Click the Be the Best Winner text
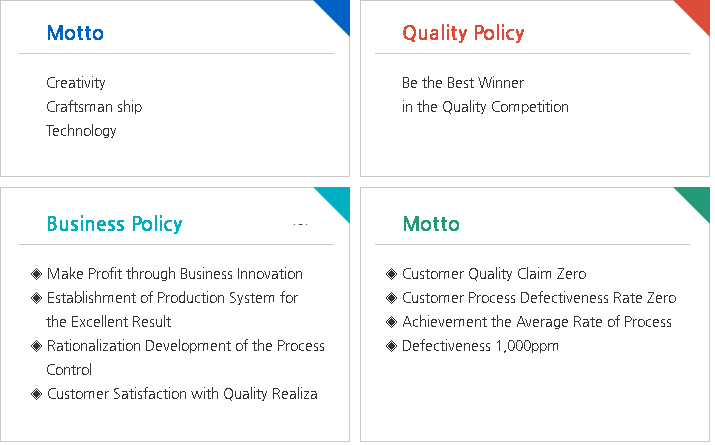 click(463, 83)
